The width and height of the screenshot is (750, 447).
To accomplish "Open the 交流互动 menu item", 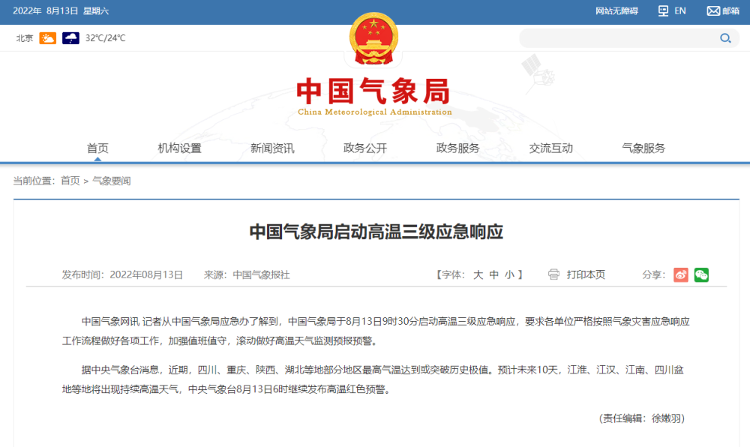I will [551, 148].
